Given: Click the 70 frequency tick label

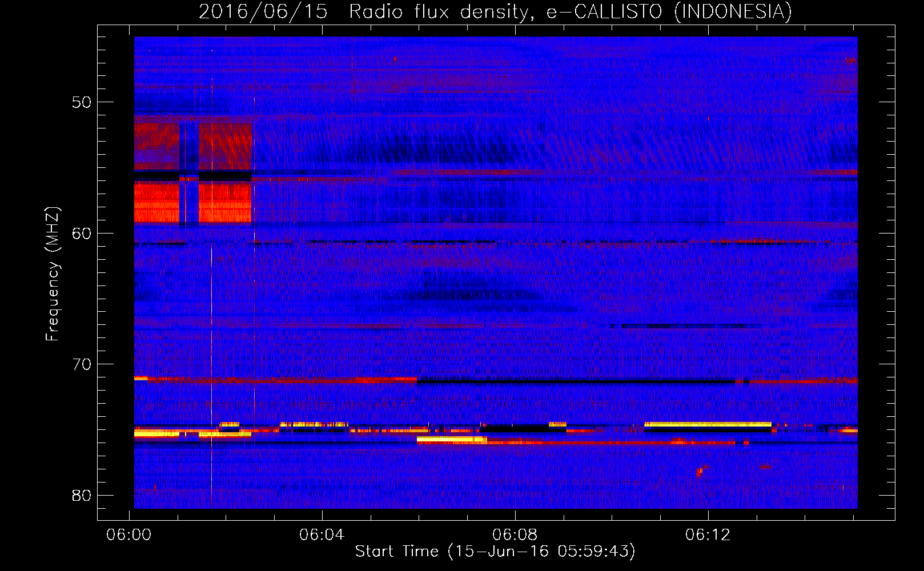Looking at the screenshot, I should 82,364.
